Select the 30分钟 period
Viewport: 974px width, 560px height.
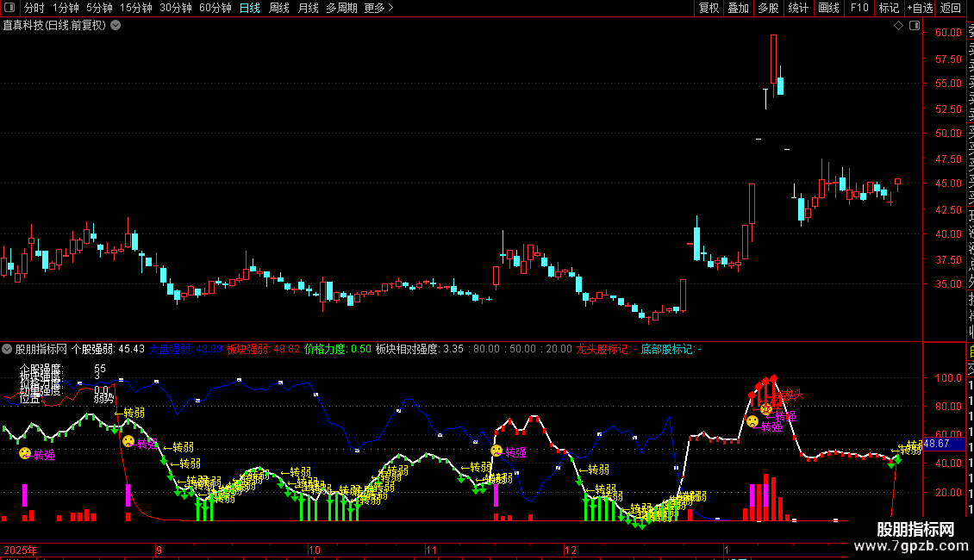pos(176,8)
